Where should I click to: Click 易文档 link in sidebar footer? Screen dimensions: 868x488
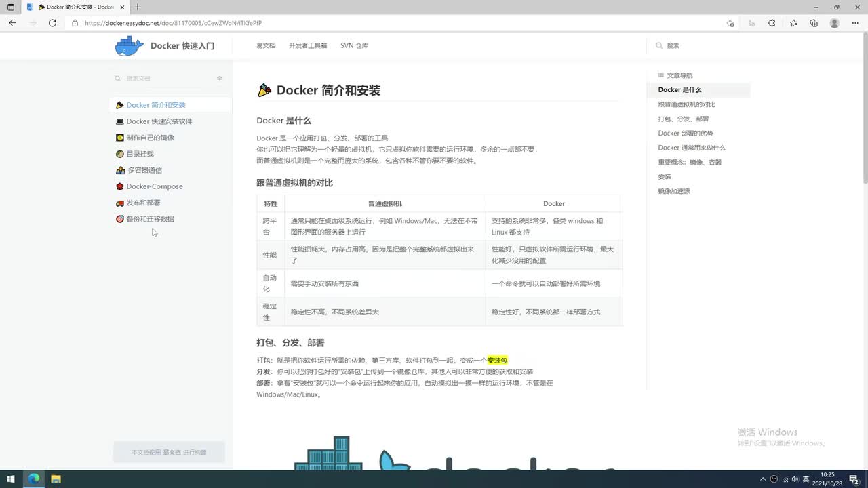tap(172, 452)
